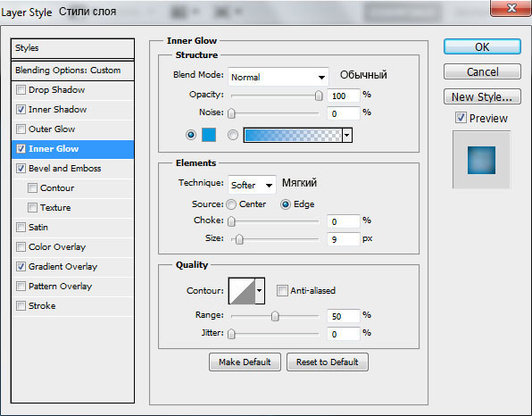The height and width of the screenshot is (416, 532).
Task: Click the Choke value field
Action: click(x=343, y=221)
